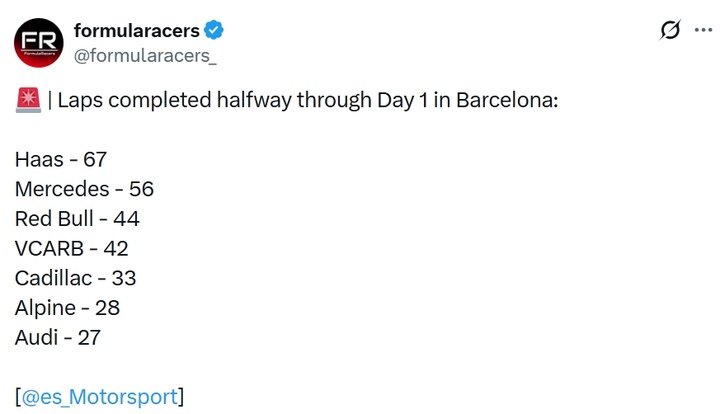Click the formularacers display name
The image size is (720, 414).
[x=136, y=31]
